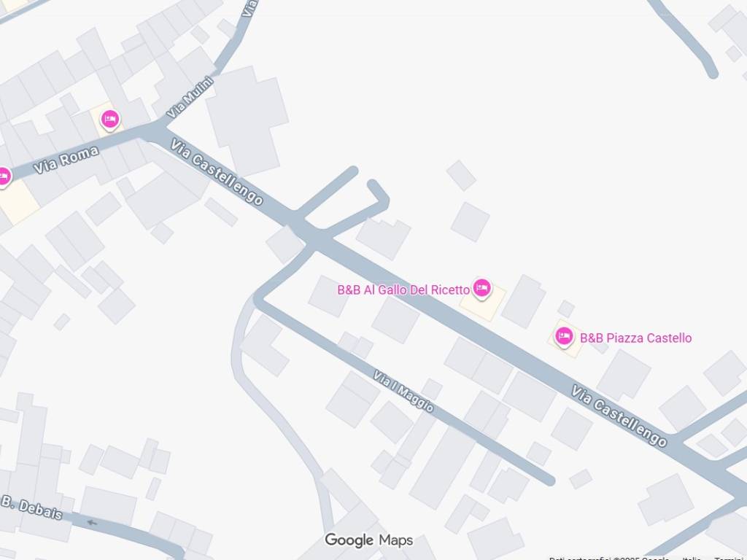747x560 pixels.
Task: Click the B. Debais street label
Action: click(x=31, y=507)
